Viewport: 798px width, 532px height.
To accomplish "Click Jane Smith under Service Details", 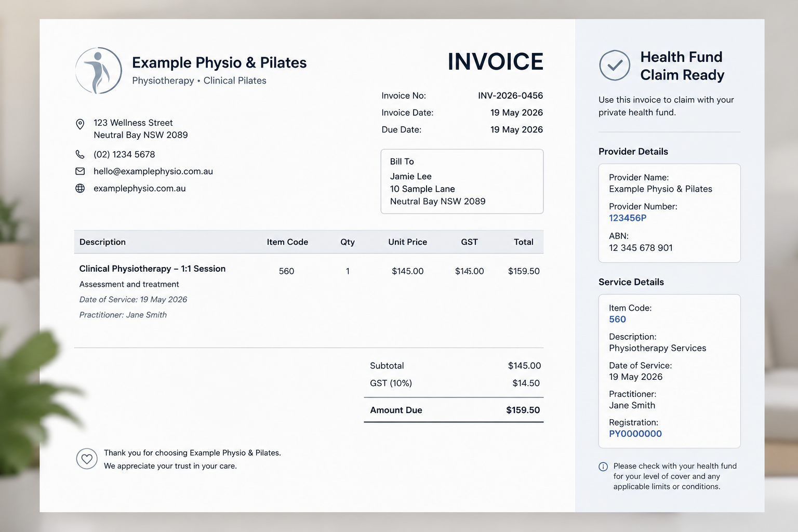I will (x=632, y=405).
